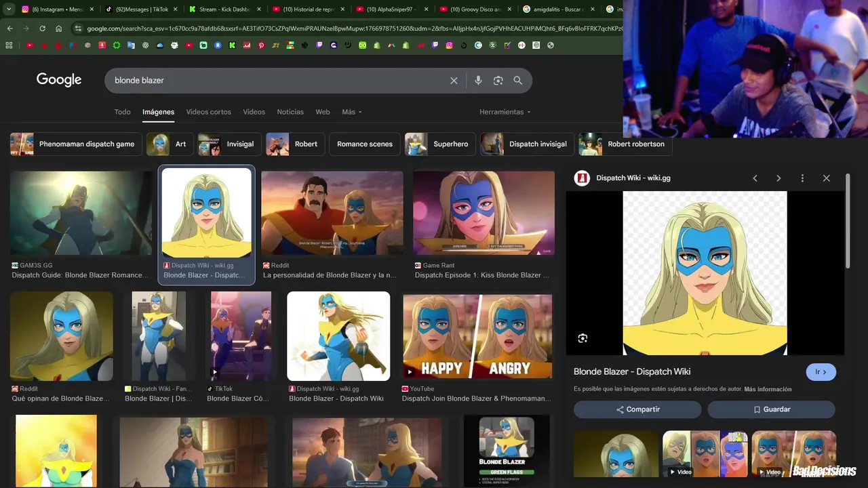Viewport: 868px width, 488px height.
Task: Submit search with magnifier icon
Action: (x=518, y=81)
